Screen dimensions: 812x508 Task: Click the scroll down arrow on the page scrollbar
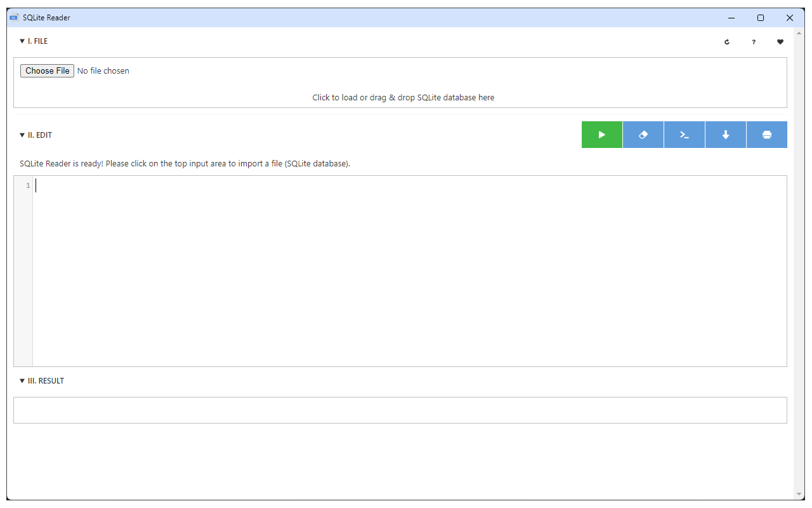(799, 494)
